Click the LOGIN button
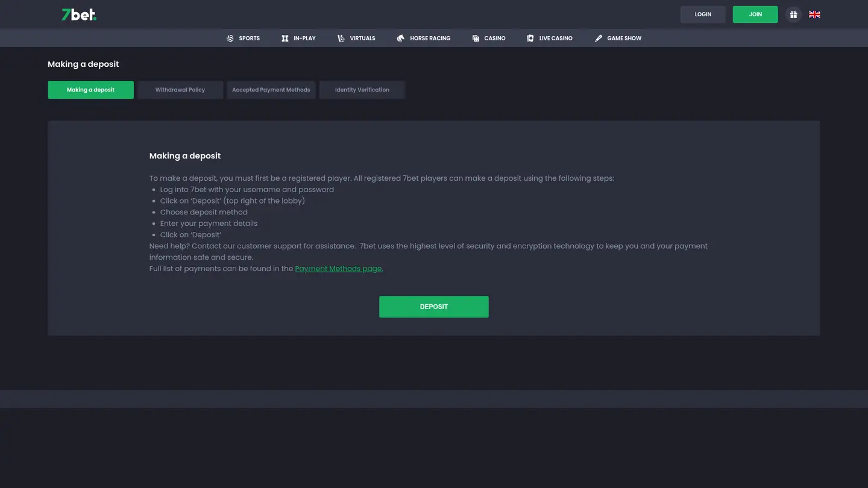 click(x=703, y=14)
